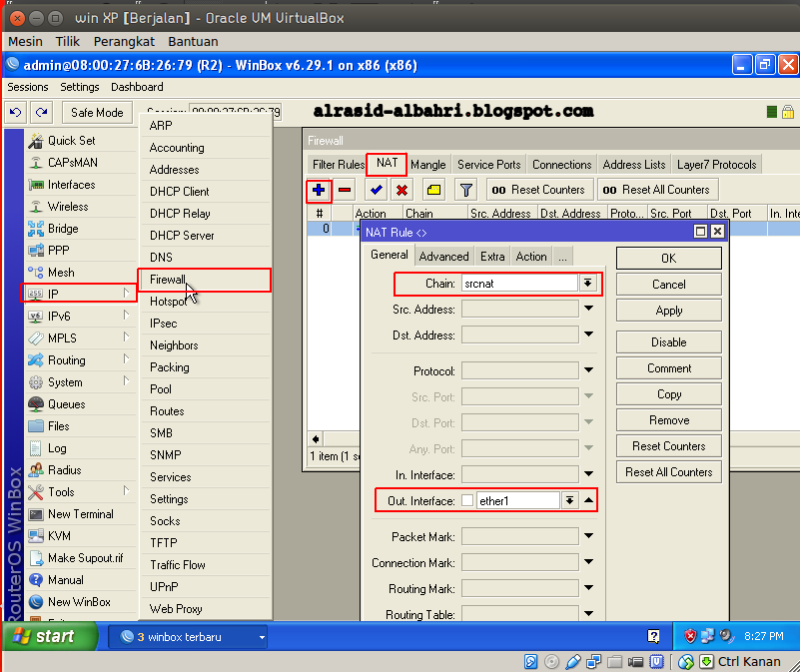
Task: Expand the Routing Mark field
Action: [589, 588]
